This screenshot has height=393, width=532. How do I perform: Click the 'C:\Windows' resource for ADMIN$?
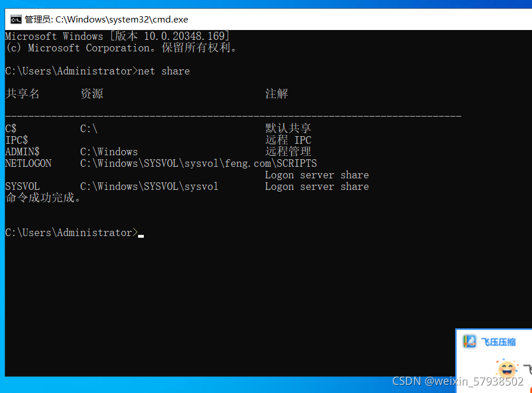click(109, 152)
